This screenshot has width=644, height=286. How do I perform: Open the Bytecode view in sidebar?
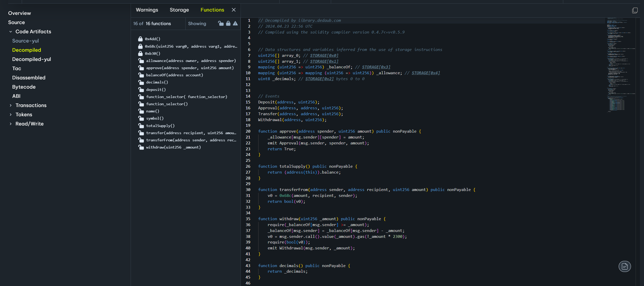tap(24, 87)
